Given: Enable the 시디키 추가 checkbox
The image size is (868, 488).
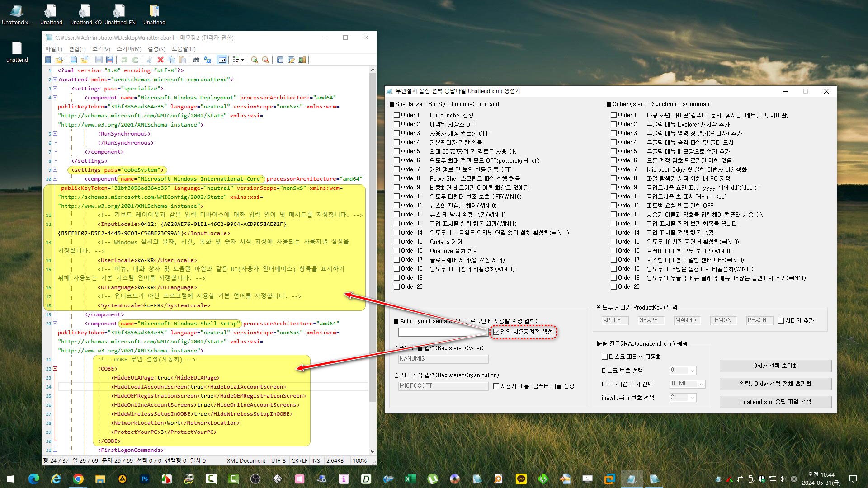Looking at the screenshot, I should 781,320.
